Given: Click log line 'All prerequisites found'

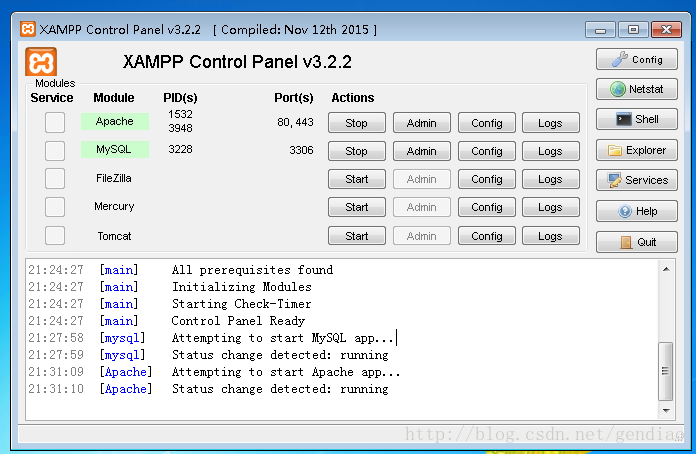Looking at the screenshot, I should [252, 270].
